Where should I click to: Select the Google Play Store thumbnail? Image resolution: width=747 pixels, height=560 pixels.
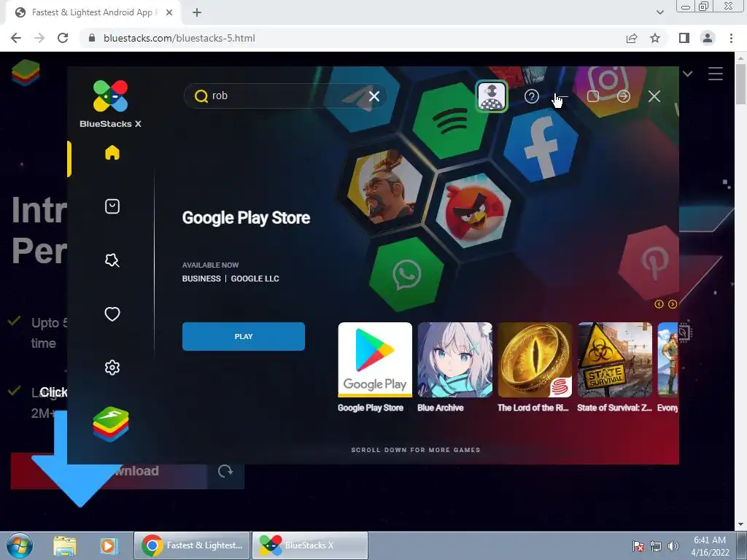(375, 359)
